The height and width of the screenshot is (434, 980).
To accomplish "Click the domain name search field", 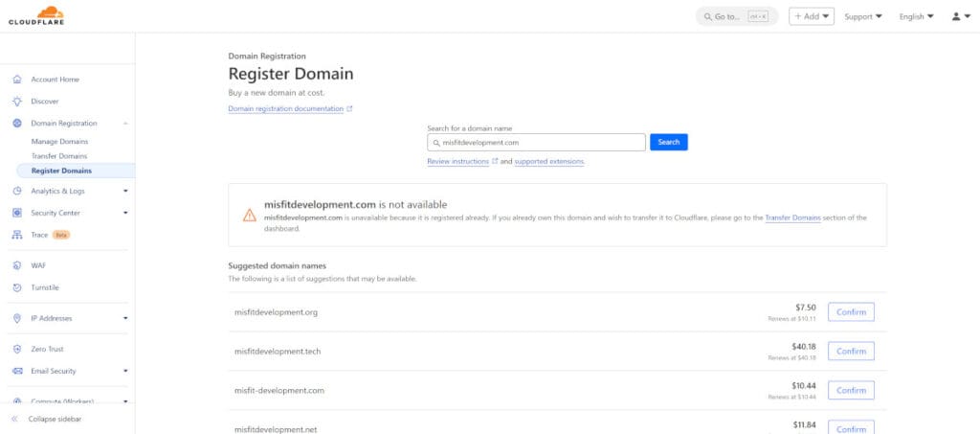I will pyautogui.click(x=536, y=142).
